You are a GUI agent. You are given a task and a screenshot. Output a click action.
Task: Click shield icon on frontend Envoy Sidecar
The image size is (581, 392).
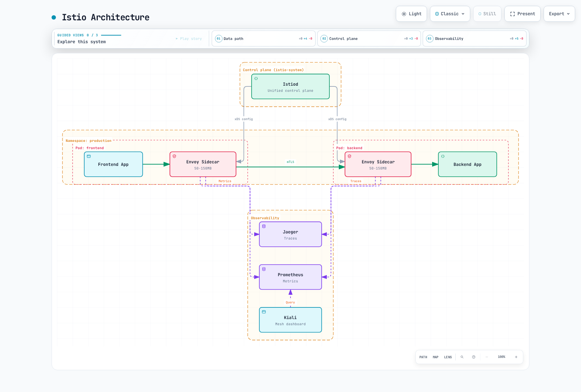point(174,156)
